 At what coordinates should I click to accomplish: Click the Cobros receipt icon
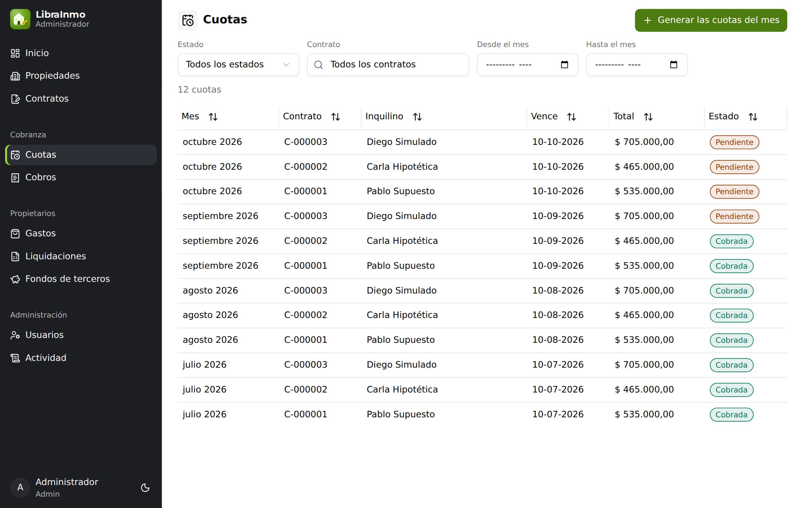(x=15, y=178)
